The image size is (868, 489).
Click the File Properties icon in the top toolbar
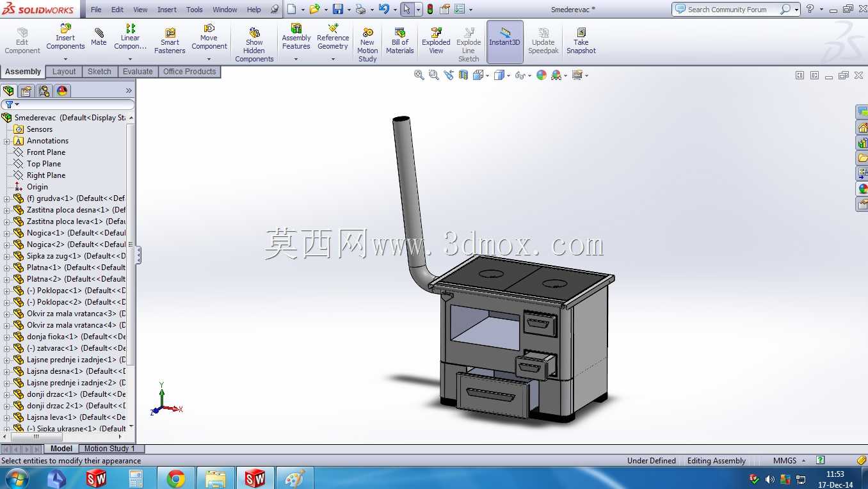pos(444,9)
